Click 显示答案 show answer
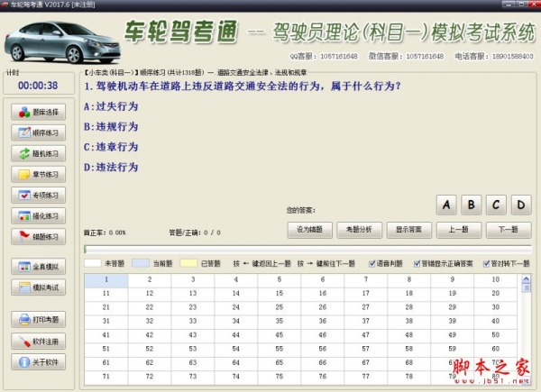 click(x=409, y=230)
